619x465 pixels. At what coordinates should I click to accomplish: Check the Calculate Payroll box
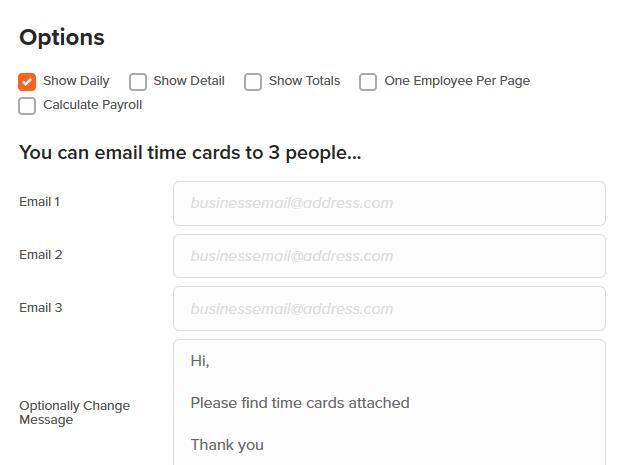(27, 106)
